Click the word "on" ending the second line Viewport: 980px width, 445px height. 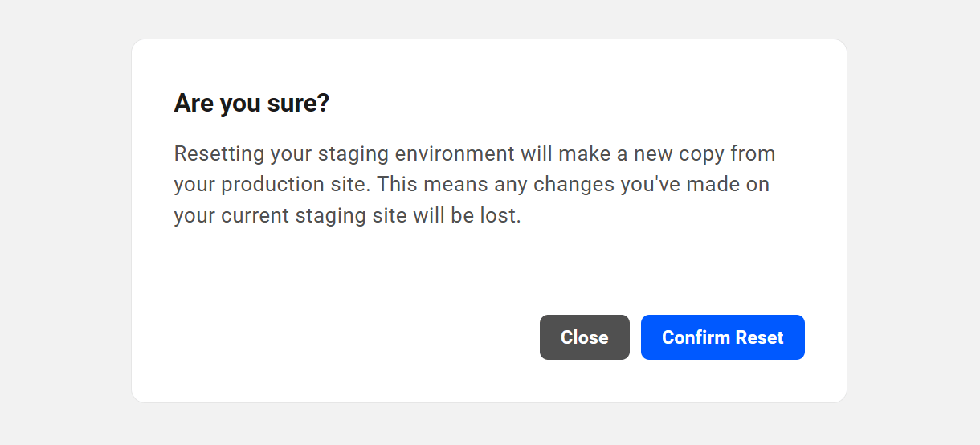(x=758, y=185)
